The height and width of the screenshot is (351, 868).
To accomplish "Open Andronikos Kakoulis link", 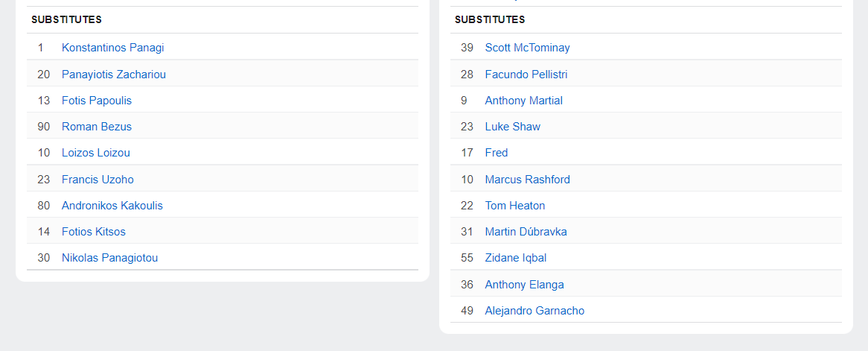I will (112, 206).
